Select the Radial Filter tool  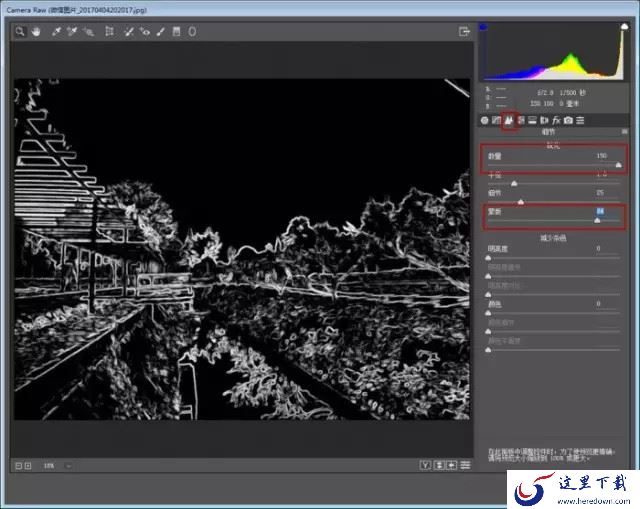pos(192,32)
